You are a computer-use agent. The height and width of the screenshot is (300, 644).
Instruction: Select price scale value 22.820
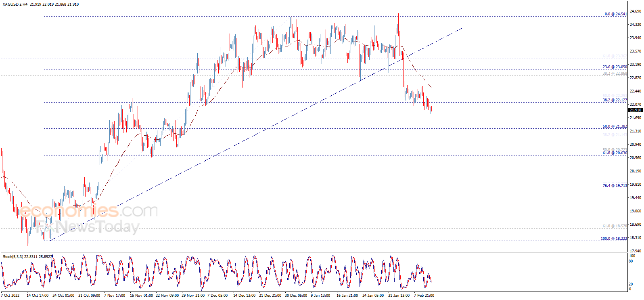pos(636,78)
